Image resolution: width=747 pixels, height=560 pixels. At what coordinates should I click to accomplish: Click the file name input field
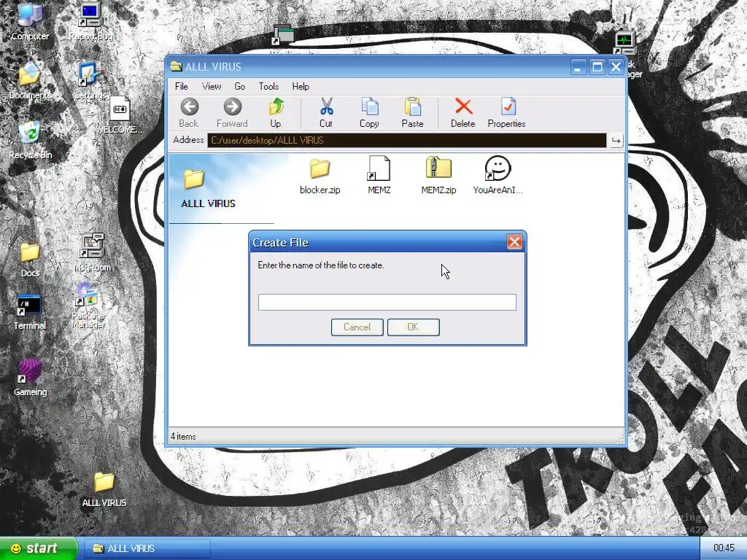pos(387,303)
